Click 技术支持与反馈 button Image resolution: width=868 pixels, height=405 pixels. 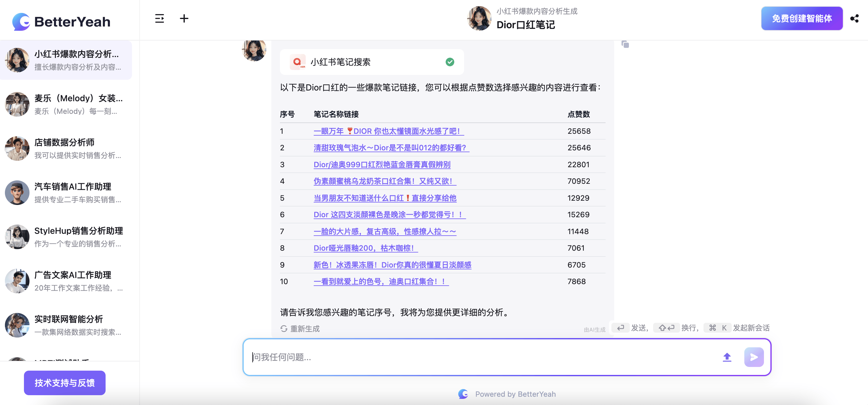65,383
